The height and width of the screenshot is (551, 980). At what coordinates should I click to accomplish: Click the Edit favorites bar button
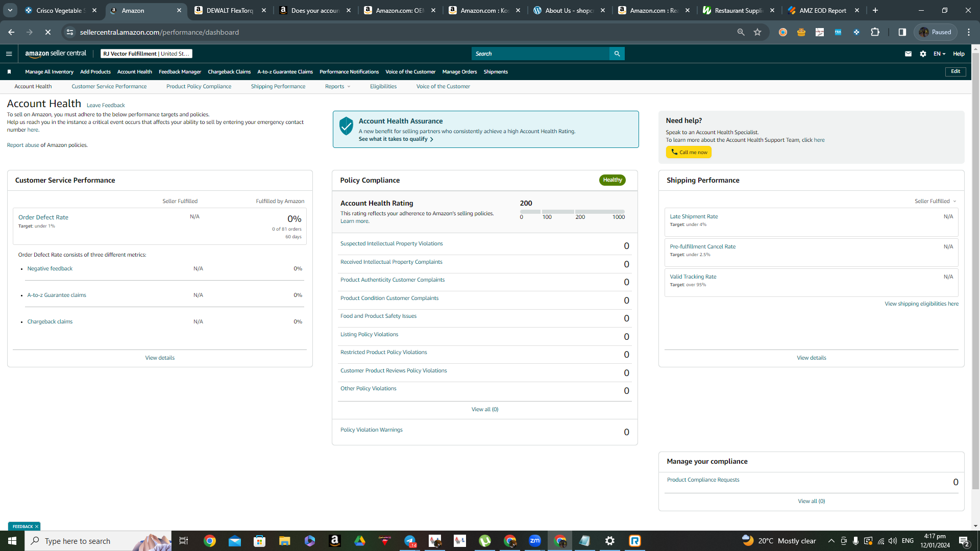pyautogui.click(x=955, y=72)
